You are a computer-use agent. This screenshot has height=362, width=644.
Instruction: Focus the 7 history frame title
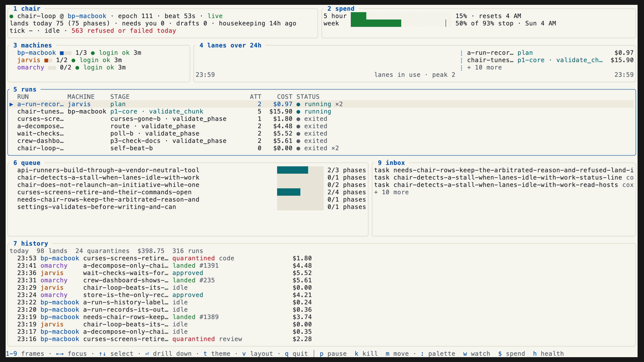point(31,243)
